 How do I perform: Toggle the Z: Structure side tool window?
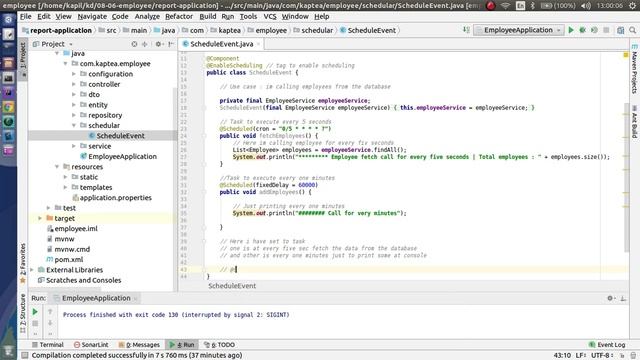tap(23, 313)
